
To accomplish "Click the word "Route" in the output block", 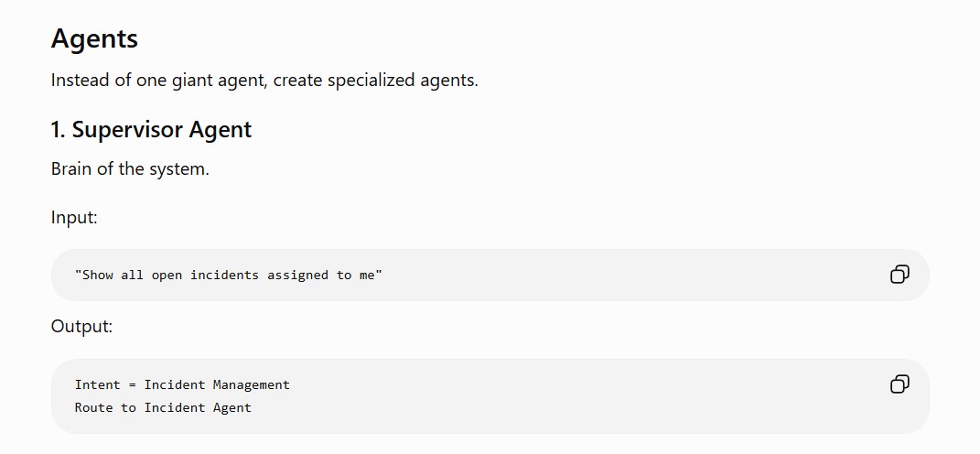I will pos(93,407).
